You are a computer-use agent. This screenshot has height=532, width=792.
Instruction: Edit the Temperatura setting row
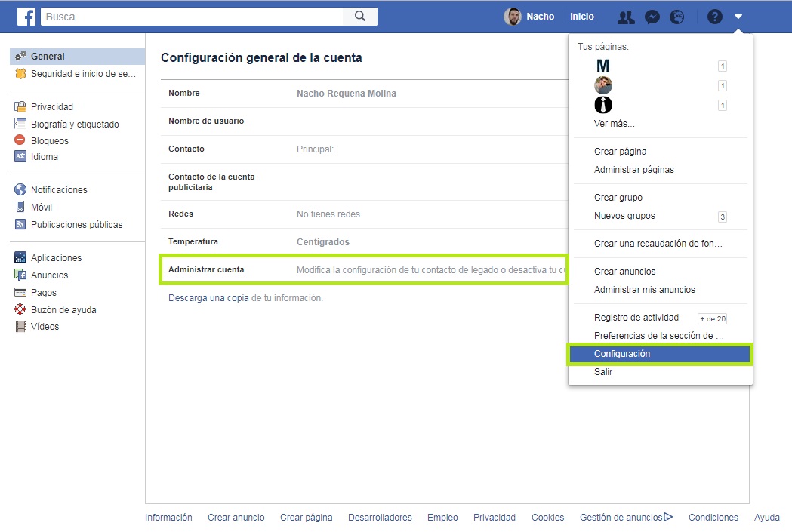362,242
